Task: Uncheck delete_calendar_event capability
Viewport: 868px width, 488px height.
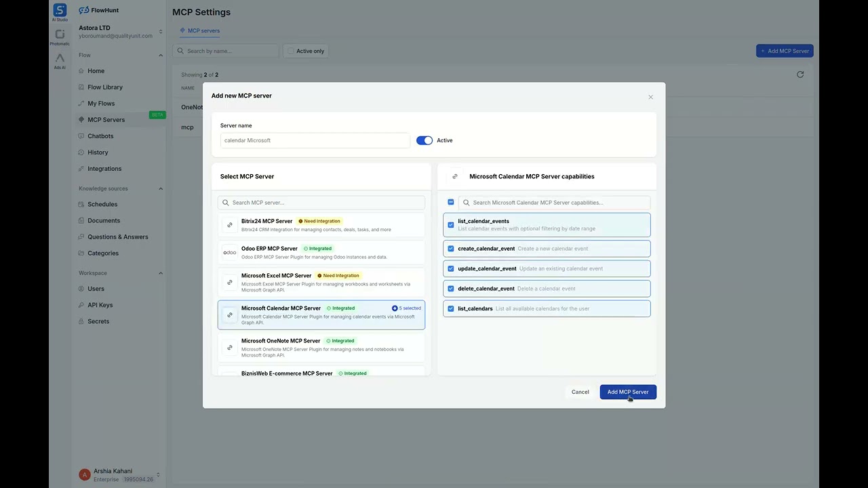Action: (451, 289)
